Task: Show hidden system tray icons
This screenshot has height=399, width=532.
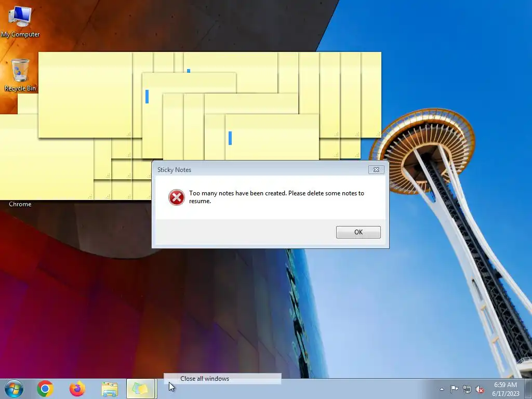Action: pyautogui.click(x=442, y=389)
